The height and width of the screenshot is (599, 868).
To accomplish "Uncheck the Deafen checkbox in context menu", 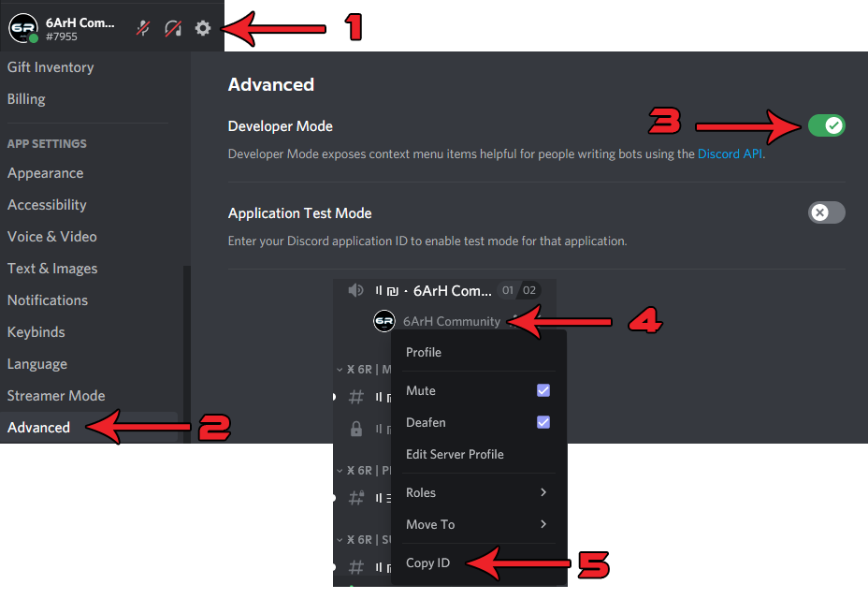I will coord(543,422).
